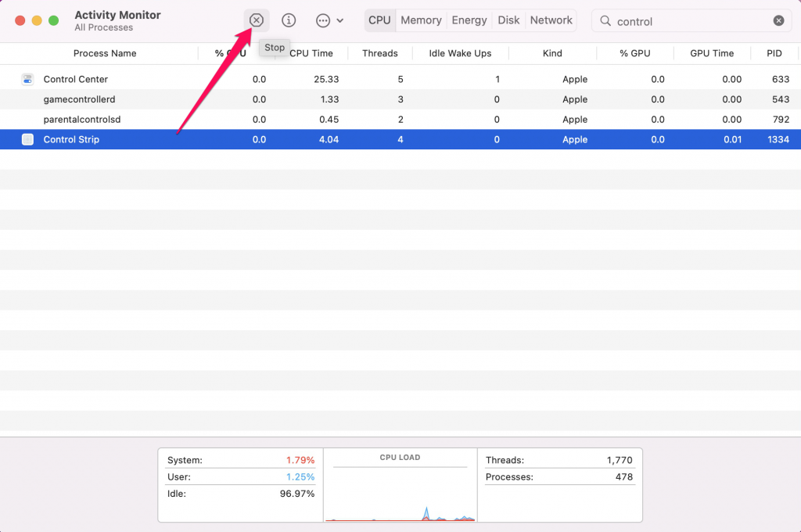
Task: Sort by the % GPU column
Action: pos(635,53)
